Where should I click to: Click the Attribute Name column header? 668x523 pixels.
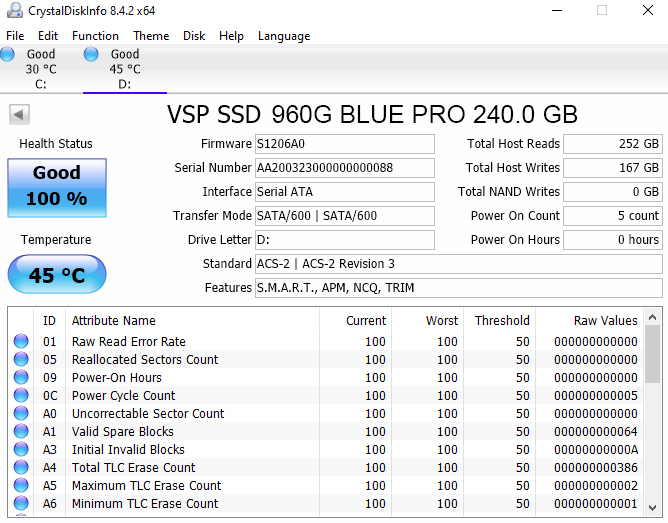[192, 320]
